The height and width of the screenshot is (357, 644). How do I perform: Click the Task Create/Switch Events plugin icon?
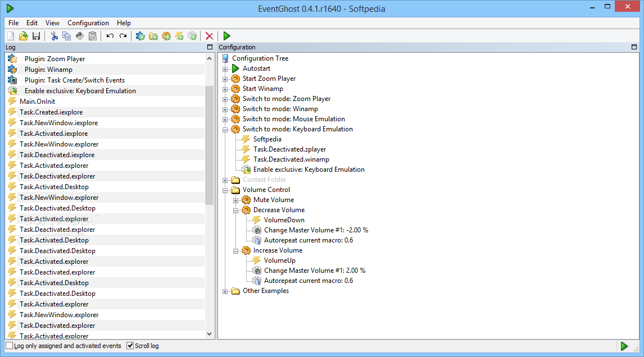point(13,80)
